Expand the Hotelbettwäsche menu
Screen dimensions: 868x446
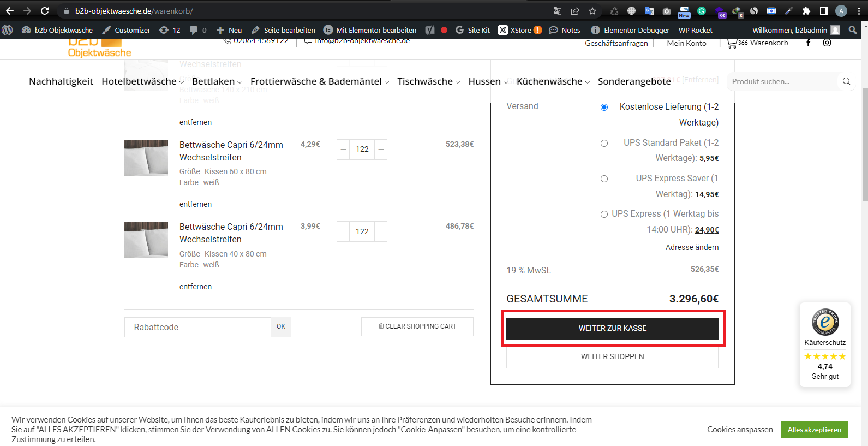click(x=143, y=81)
